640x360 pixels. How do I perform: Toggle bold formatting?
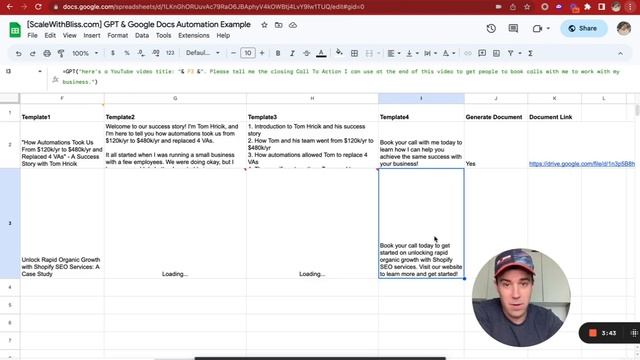(x=278, y=53)
